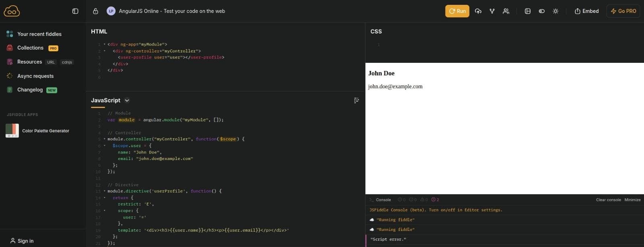Fold HTML line 2 ng-controller div
644x247 pixels.
[105, 51]
